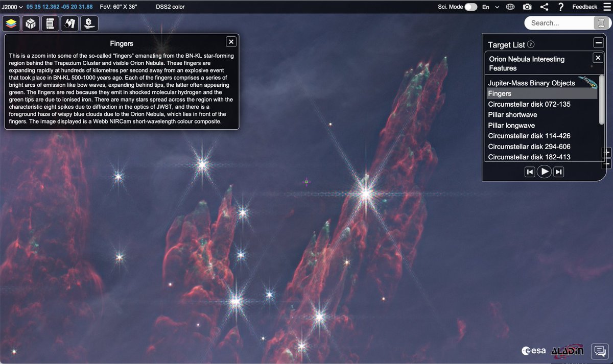
Task: Take a screenshot with the camera icon
Action: (x=527, y=7)
